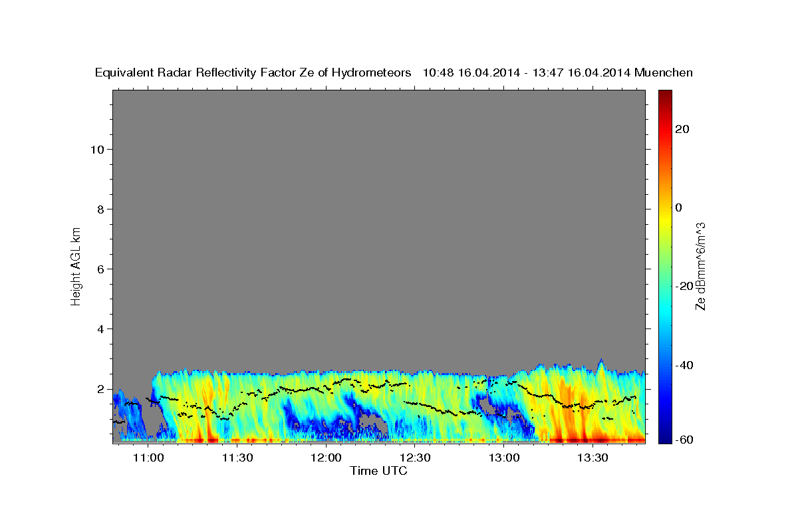Click the colorbar label '20'
Image resolution: width=798 pixels, height=532 pixels.
coord(682,129)
